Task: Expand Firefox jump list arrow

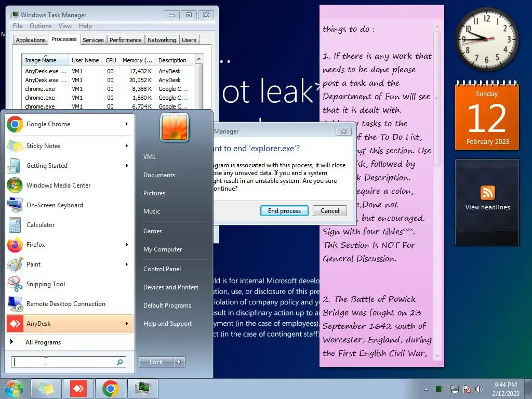Action: (x=127, y=244)
